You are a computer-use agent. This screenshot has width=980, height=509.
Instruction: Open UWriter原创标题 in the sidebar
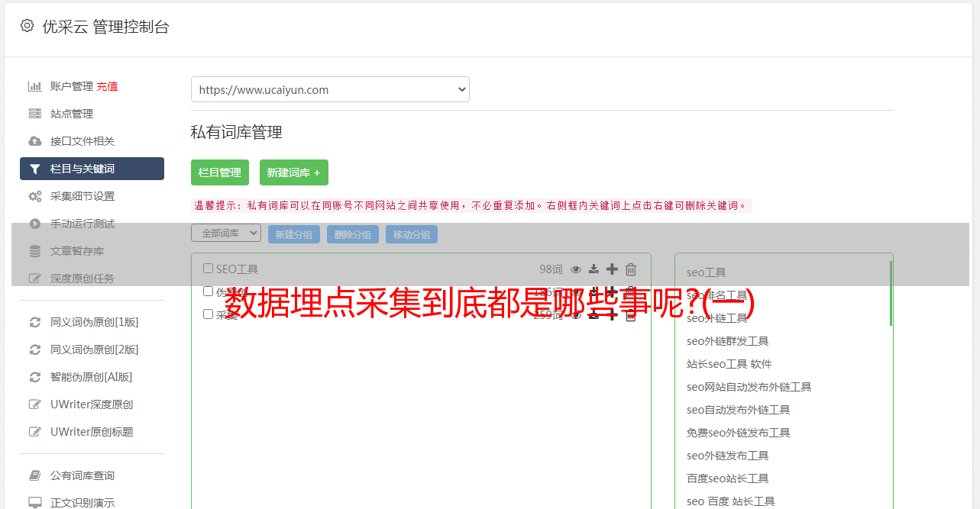(x=92, y=432)
